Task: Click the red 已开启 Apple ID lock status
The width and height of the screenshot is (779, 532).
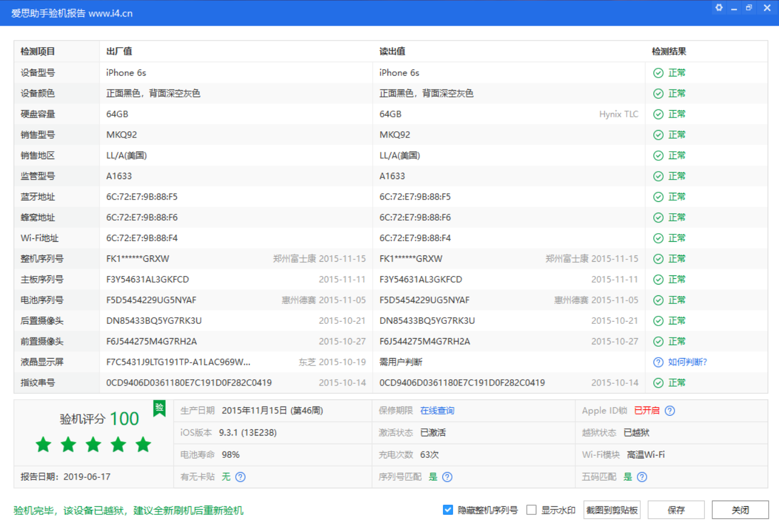Action: pos(647,411)
